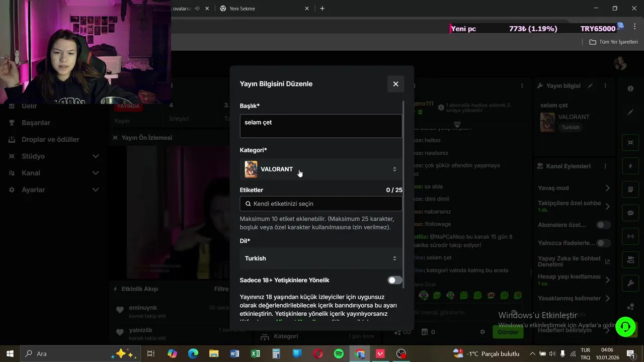
Task: Toggle the wrench tools icon in right rail
Action: coord(630,284)
